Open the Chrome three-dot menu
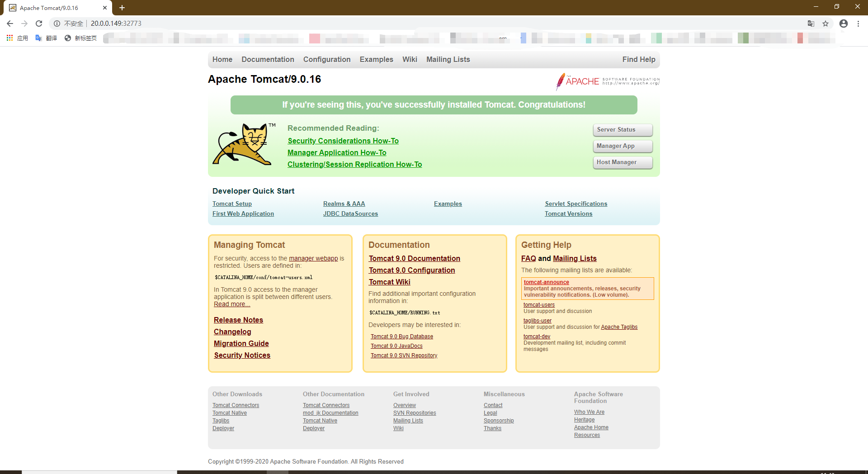Screen dimensions: 868x474 point(859,23)
